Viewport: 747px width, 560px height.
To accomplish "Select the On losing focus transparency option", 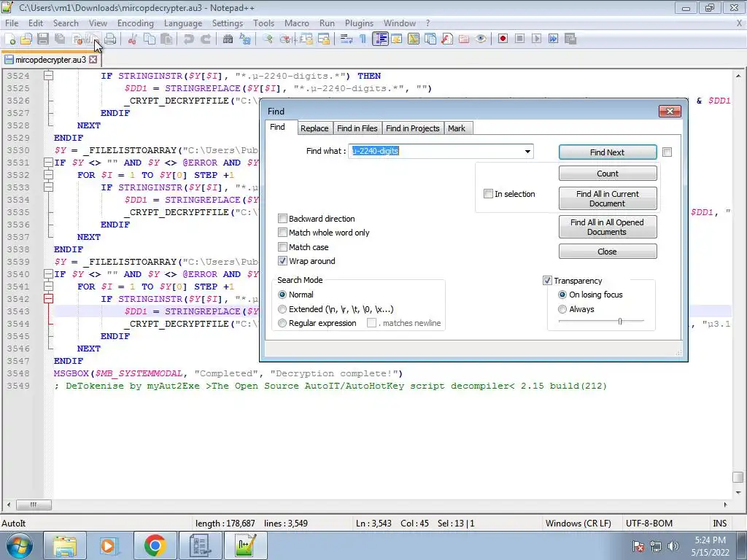I will coord(562,295).
